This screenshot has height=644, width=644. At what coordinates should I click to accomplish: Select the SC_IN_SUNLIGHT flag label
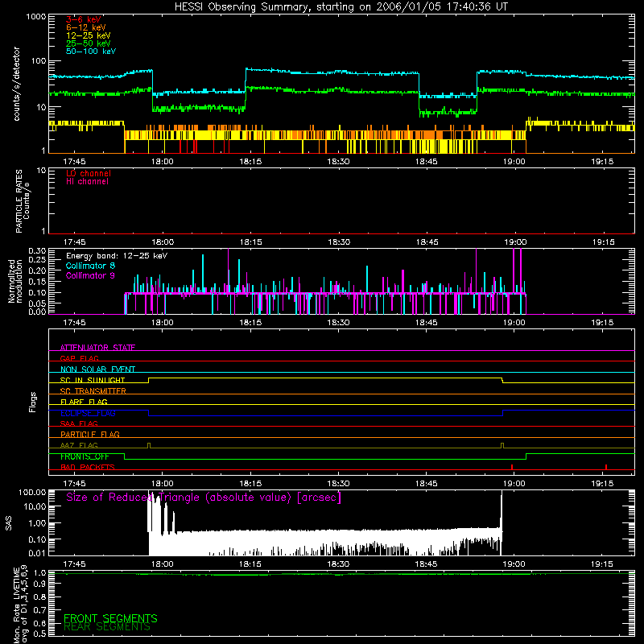[93, 380]
